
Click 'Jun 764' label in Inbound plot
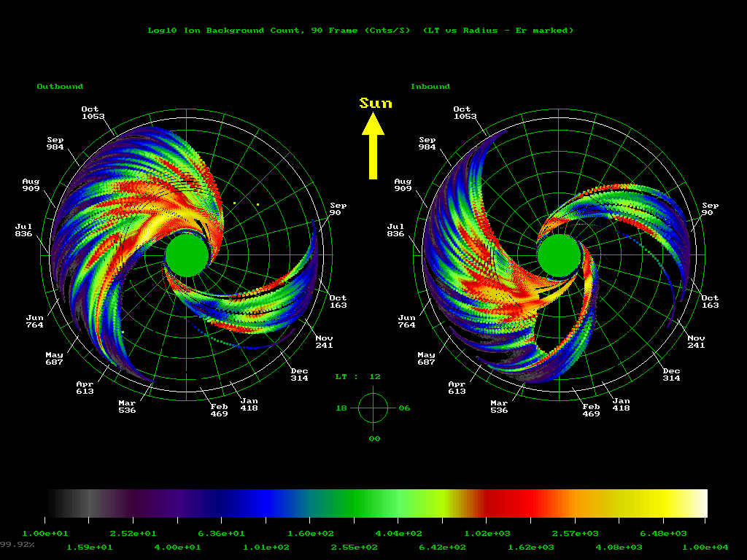point(406,322)
